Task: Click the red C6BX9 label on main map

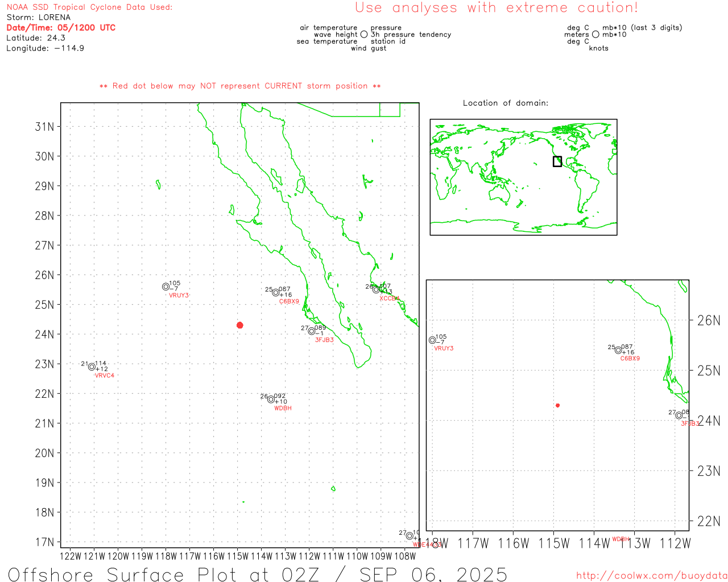Action: [x=289, y=301]
